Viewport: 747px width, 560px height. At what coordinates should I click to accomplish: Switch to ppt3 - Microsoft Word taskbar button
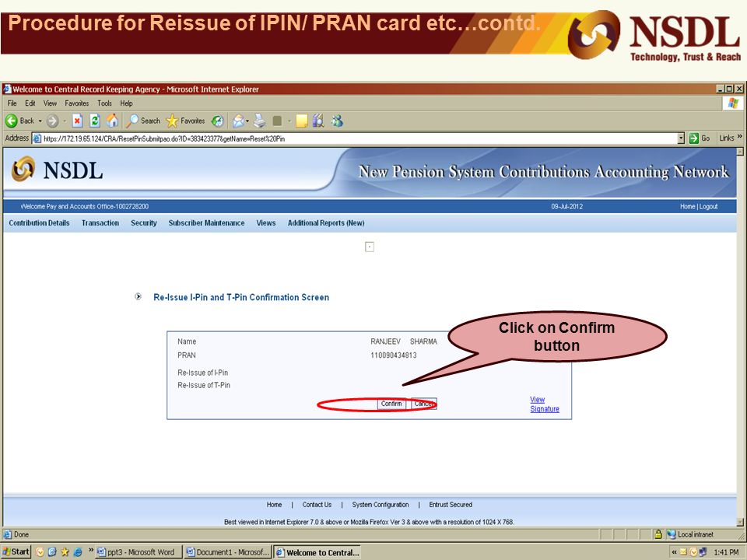[x=139, y=552]
